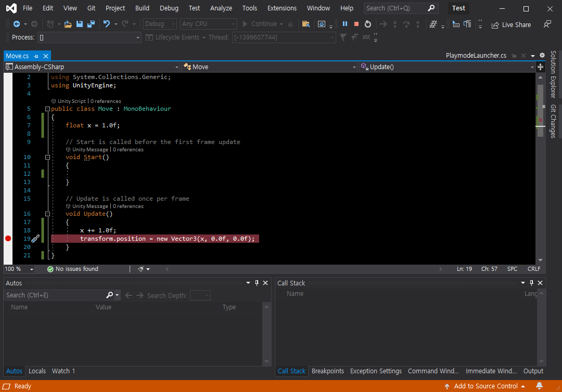Click the code cleanup broom icon
This screenshot has width=562, height=392.
pos(141,269)
